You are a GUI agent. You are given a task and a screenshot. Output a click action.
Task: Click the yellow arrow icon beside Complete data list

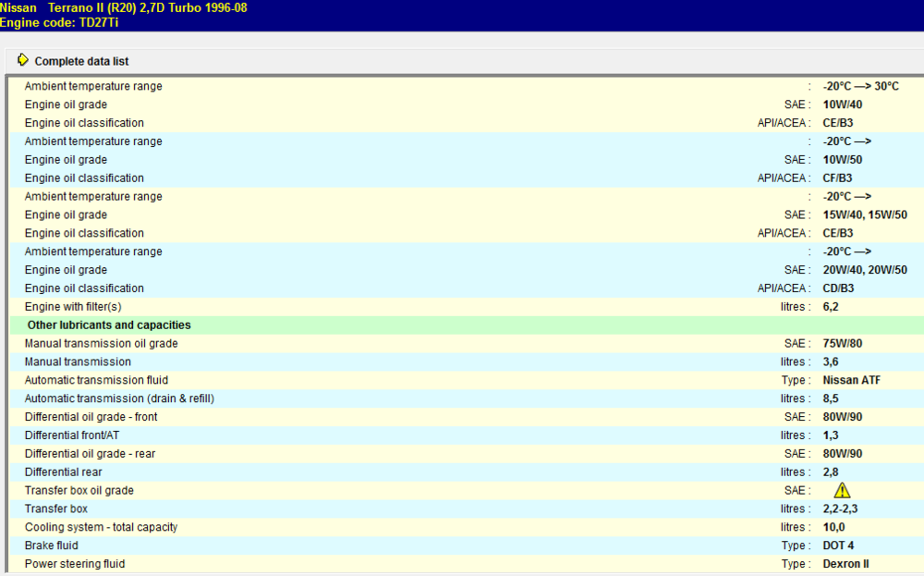coord(22,60)
